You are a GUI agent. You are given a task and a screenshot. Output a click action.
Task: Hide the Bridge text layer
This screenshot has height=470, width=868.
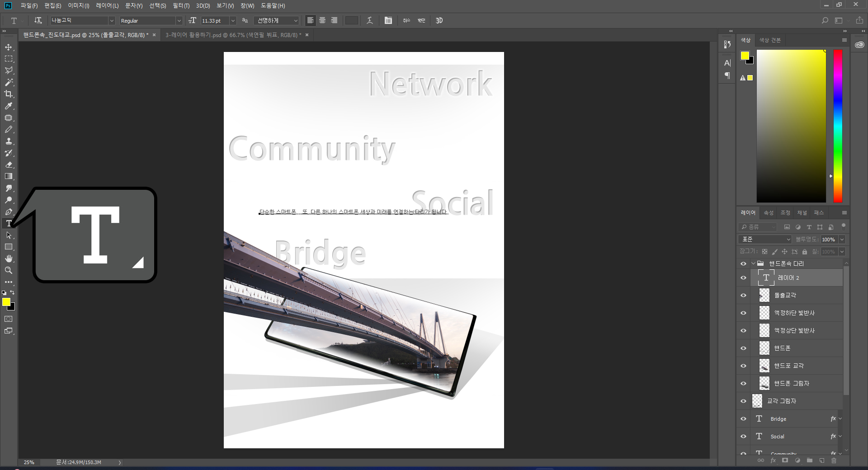pyautogui.click(x=743, y=419)
